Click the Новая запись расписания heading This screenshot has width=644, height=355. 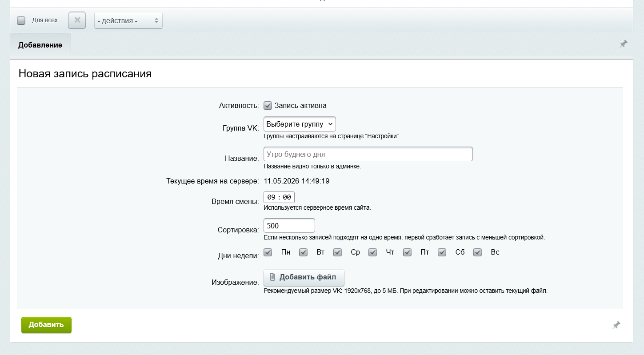85,74
